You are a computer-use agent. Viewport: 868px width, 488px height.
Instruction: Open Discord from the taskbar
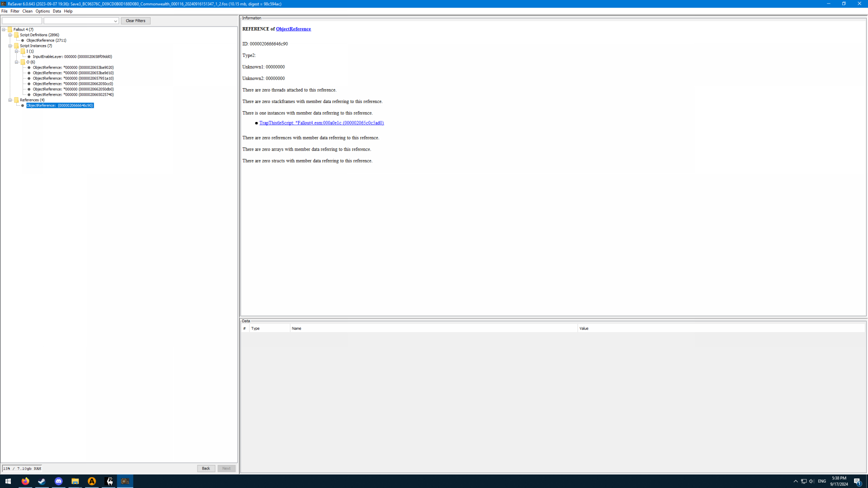coord(58,481)
